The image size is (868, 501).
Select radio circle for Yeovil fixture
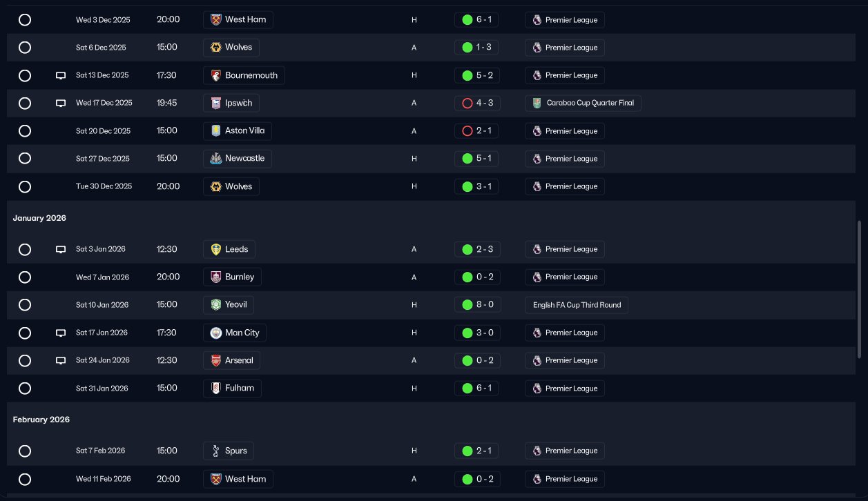(25, 305)
